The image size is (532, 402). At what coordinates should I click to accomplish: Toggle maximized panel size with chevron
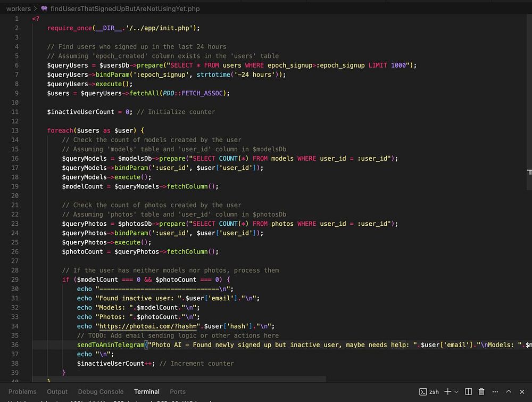click(x=509, y=392)
